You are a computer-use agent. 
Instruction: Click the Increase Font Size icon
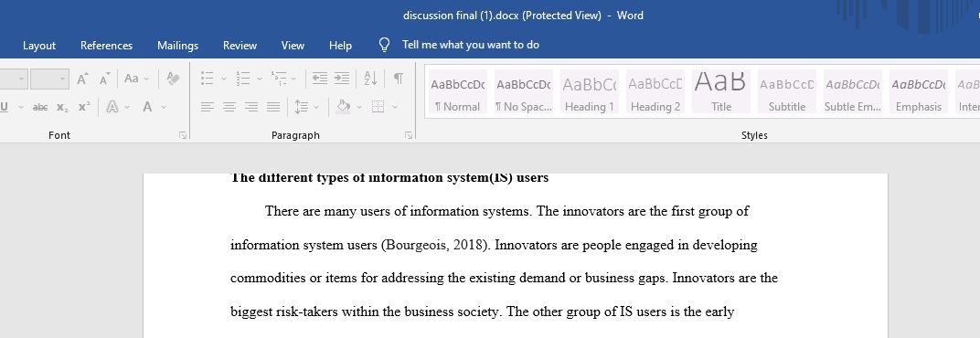(x=82, y=79)
